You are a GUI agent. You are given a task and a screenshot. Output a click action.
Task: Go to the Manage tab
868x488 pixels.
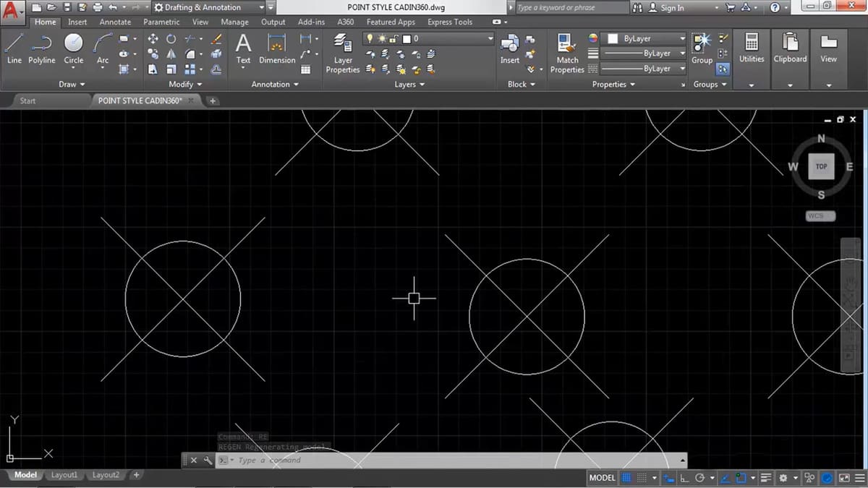(234, 22)
